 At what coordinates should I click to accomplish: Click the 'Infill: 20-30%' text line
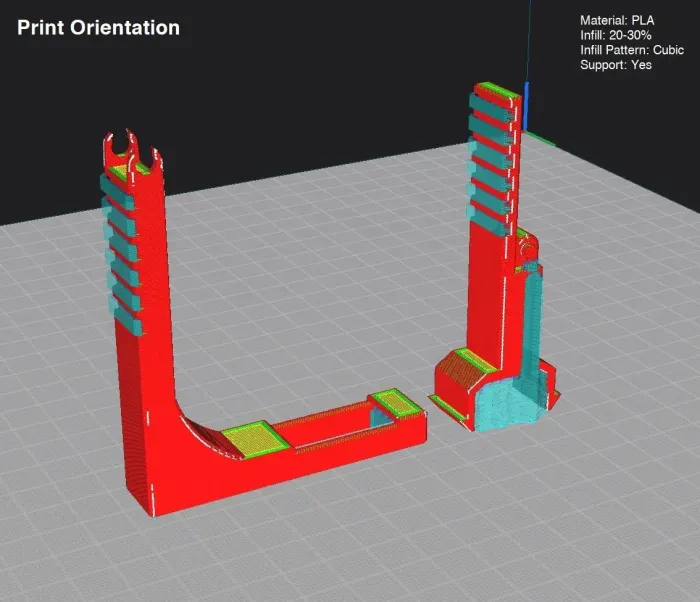coord(616,35)
